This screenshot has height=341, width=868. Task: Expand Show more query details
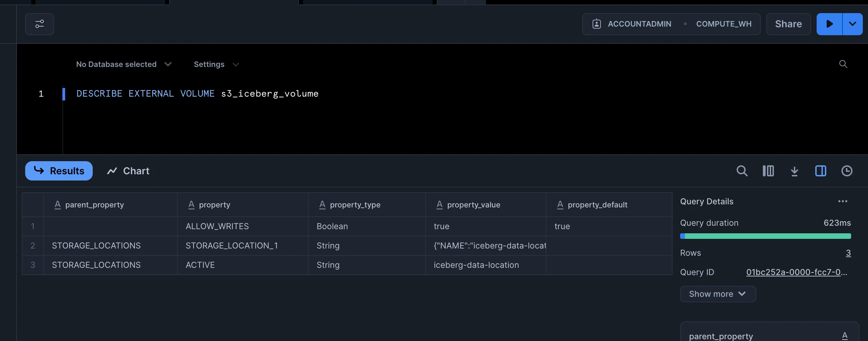click(x=718, y=294)
